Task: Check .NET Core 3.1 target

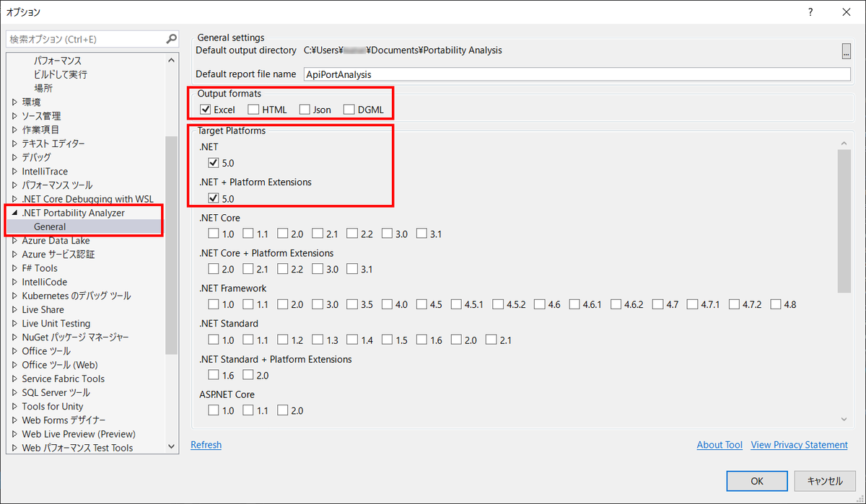Action: coord(422,234)
